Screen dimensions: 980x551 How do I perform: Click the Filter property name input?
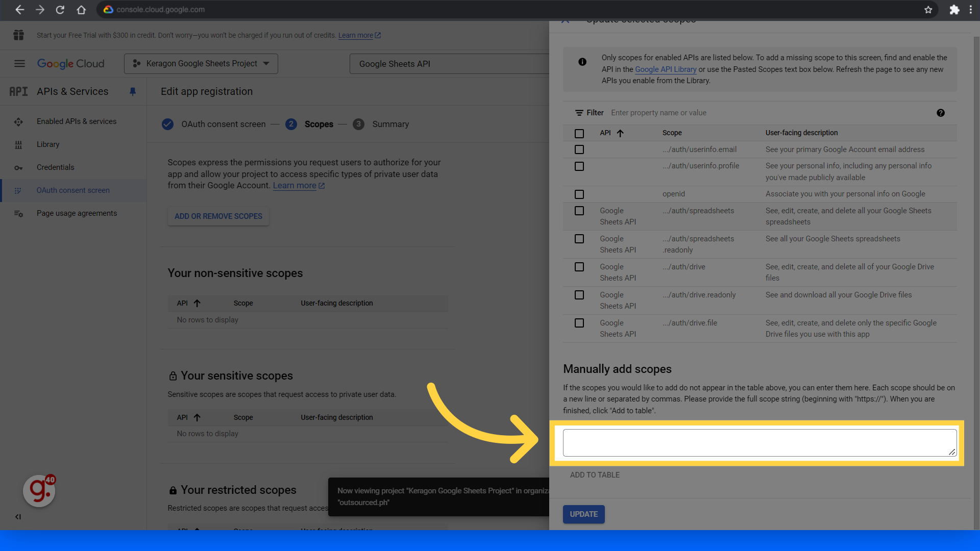(658, 113)
